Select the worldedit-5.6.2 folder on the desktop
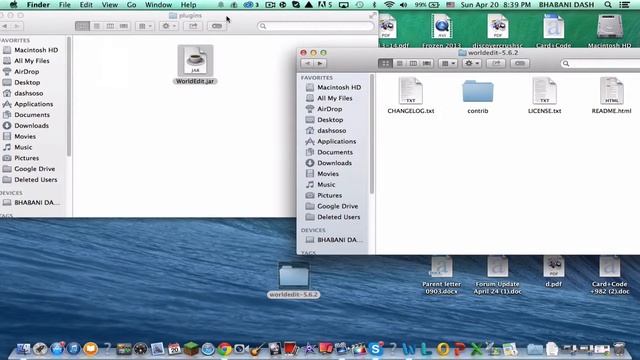 [x=293, y=280]
